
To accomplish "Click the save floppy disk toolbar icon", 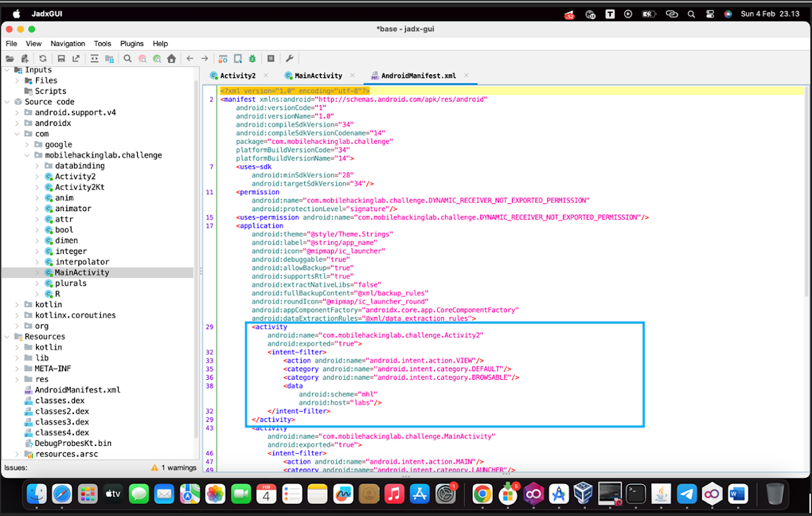I will pyautogui.click(x=61, y=59).
